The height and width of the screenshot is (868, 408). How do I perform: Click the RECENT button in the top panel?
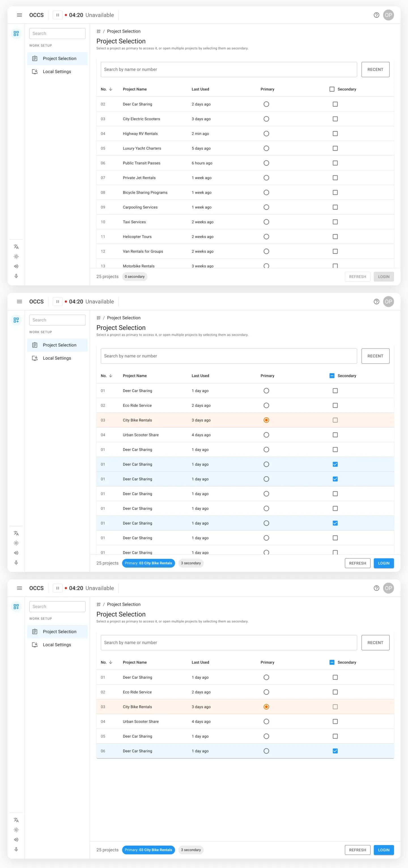coord(375,69)
